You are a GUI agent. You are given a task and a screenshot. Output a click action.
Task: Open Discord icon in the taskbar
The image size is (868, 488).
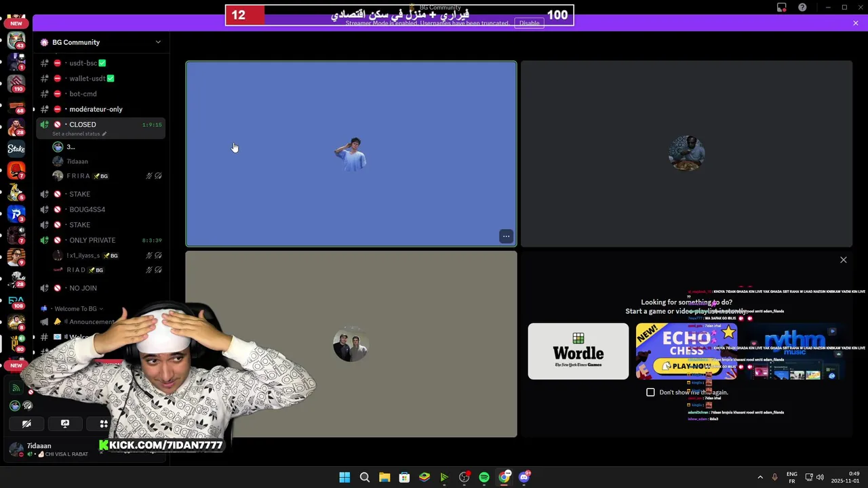coord(524,477)
